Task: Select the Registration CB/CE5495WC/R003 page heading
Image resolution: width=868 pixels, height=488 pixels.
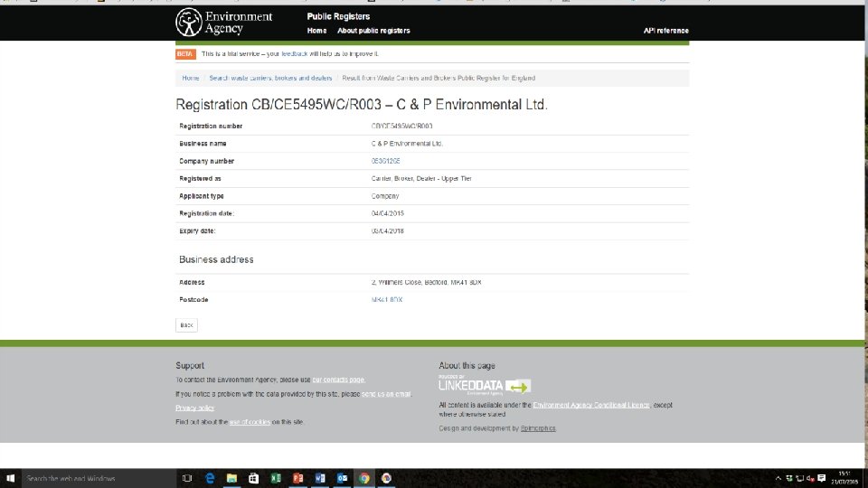Action: click(362, 105)
